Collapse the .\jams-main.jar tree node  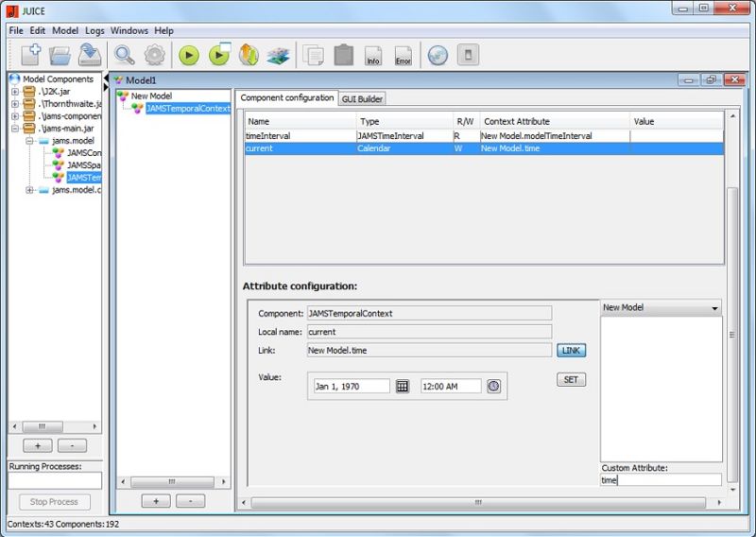[x=15, y=129]
